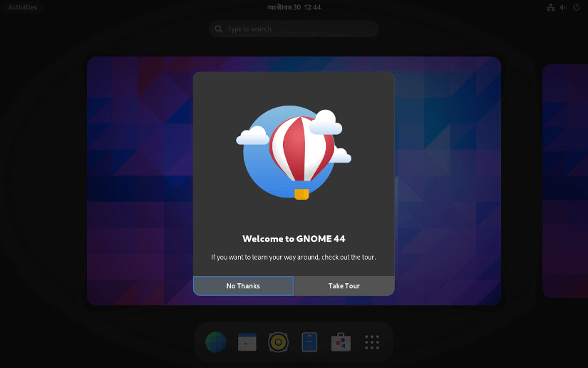Launch the web browser from dock
Viewport: 588px width, 368px height.
(216, 342)
